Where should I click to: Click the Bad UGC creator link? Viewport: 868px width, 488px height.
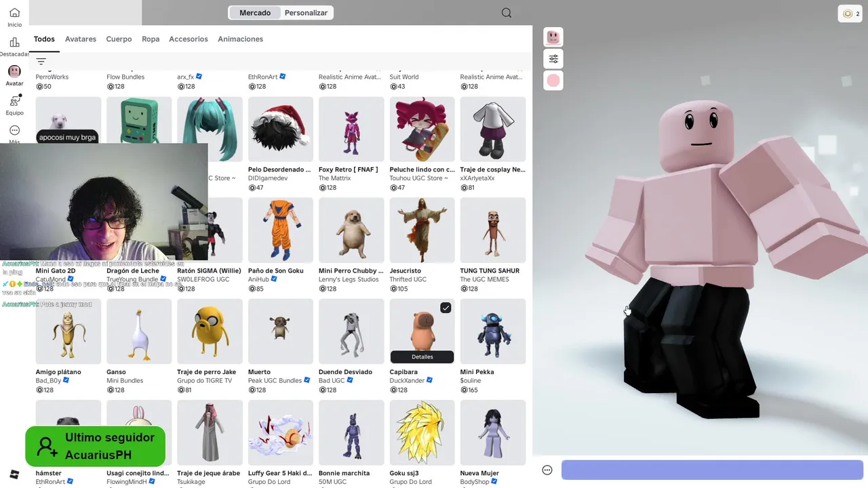[332, 381]
